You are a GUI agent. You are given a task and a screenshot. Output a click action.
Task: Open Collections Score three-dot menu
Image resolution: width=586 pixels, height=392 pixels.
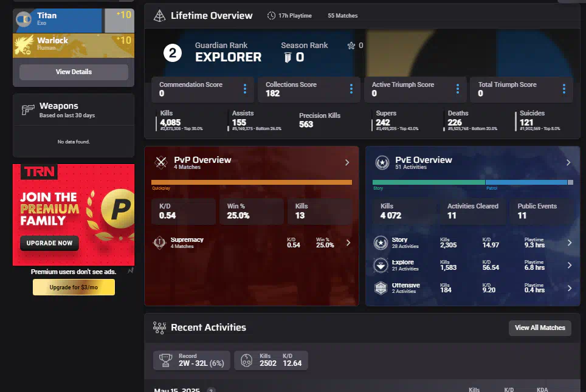(x=351, y=89)
